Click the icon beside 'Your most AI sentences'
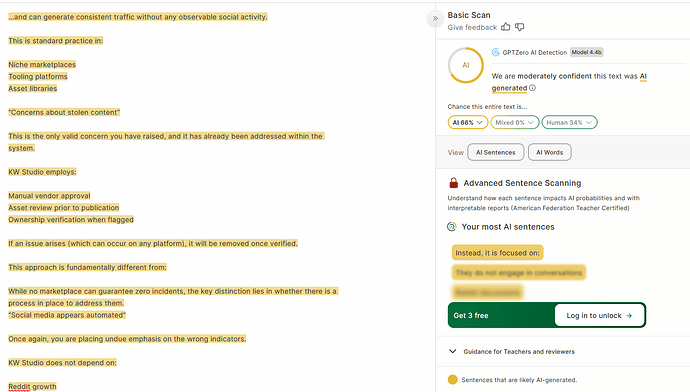690x392 pixels. click(451, 227)
